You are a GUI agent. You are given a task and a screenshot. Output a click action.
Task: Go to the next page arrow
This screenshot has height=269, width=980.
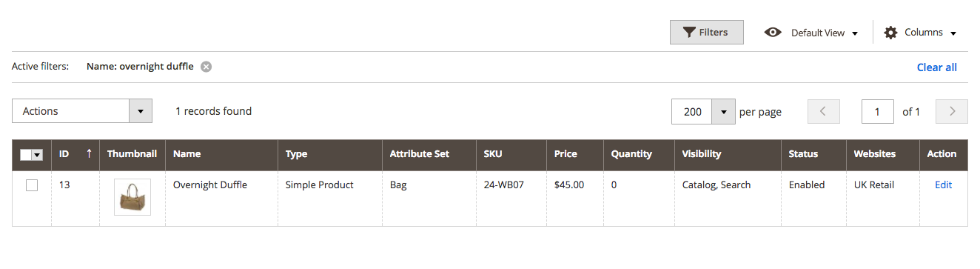click(952, 111)
